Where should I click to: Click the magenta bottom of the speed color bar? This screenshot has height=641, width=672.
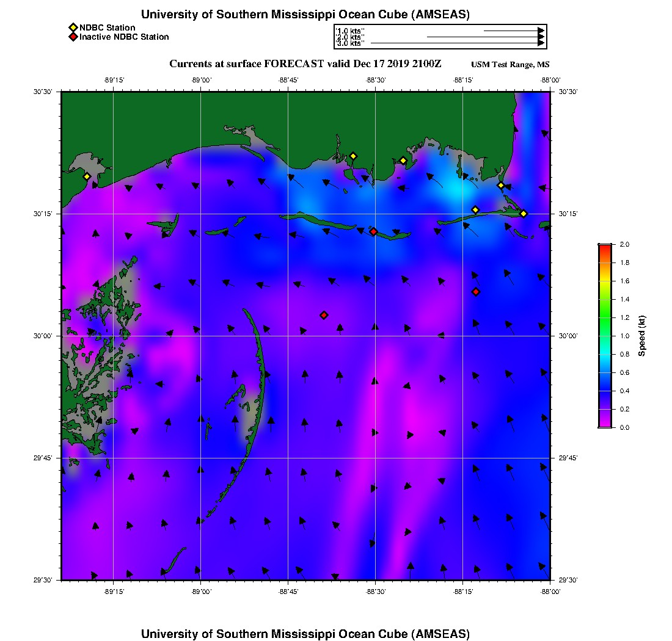pos(605,424)
